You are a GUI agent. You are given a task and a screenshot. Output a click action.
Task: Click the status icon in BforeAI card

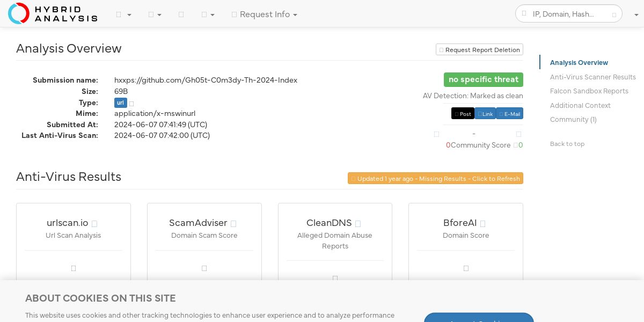(466, 268)
